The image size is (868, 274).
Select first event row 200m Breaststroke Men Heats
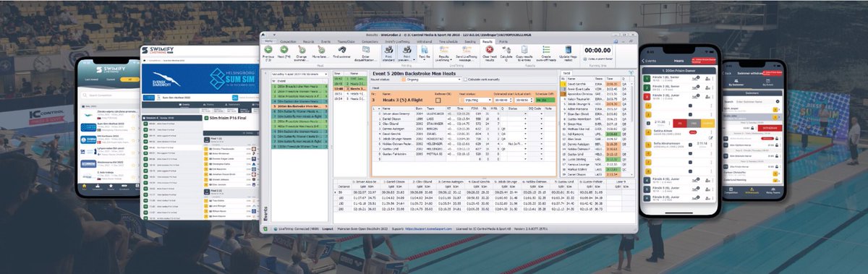299,86
